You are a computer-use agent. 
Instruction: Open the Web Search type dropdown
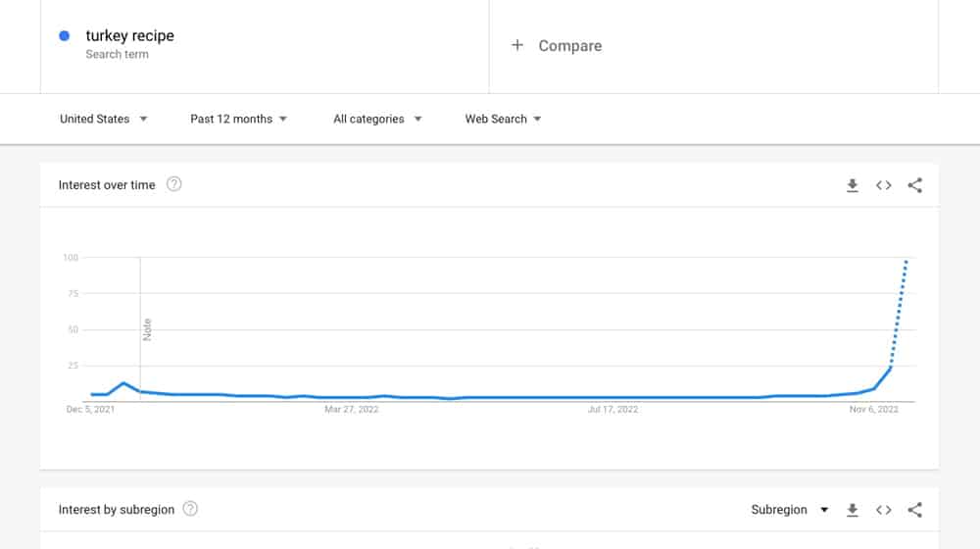pos(503,119)
